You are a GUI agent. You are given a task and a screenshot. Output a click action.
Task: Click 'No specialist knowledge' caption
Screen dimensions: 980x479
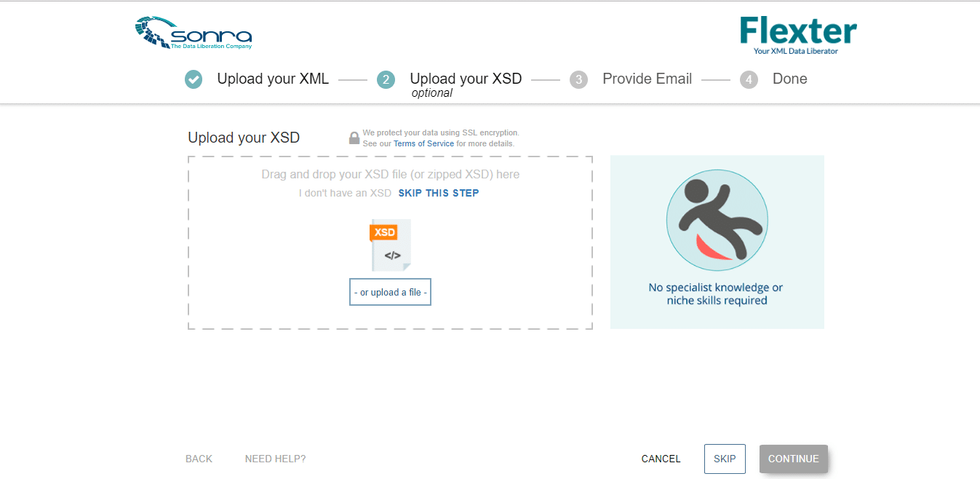717,294
